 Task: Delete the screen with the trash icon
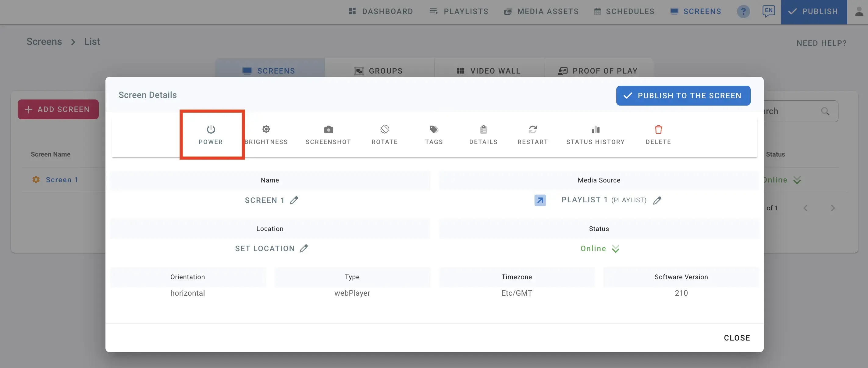pos(658,129)
